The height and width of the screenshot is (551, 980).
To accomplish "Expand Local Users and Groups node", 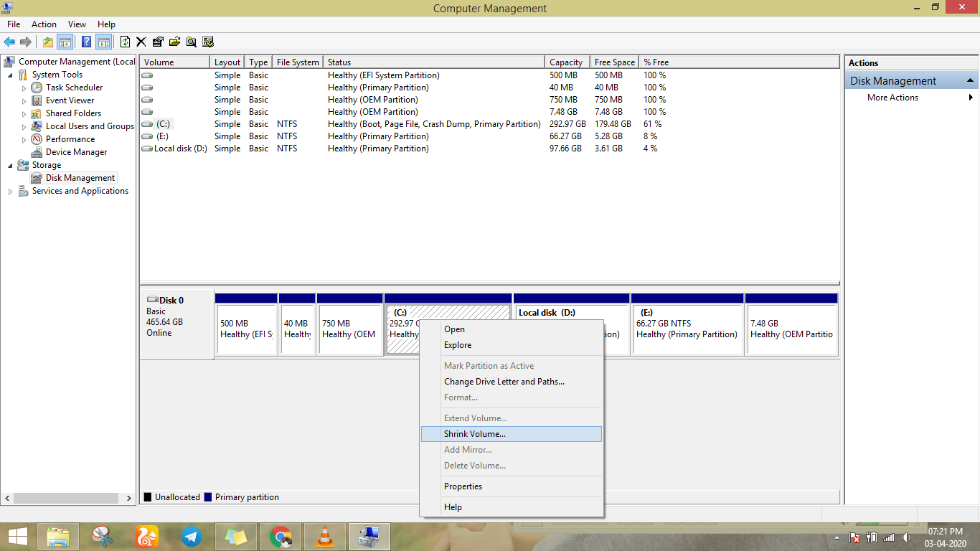I will pos(24,127).
